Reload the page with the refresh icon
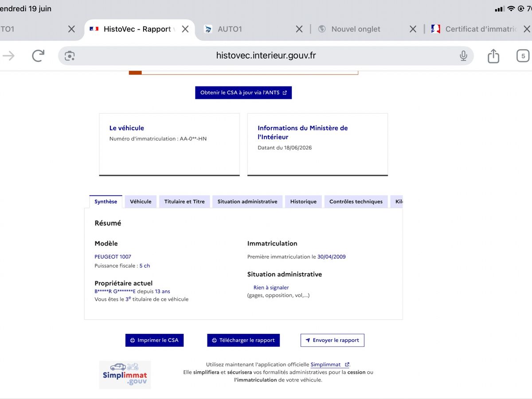The image size is (532, 399). [x=39, y=55]
